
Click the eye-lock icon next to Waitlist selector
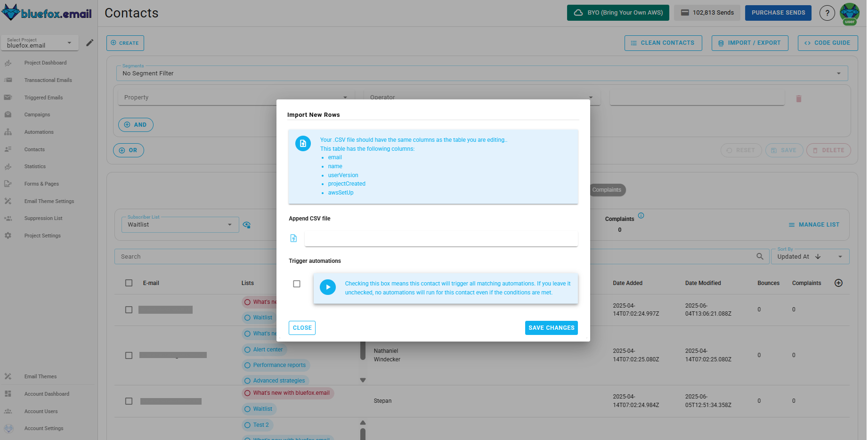tap(246, 225)
